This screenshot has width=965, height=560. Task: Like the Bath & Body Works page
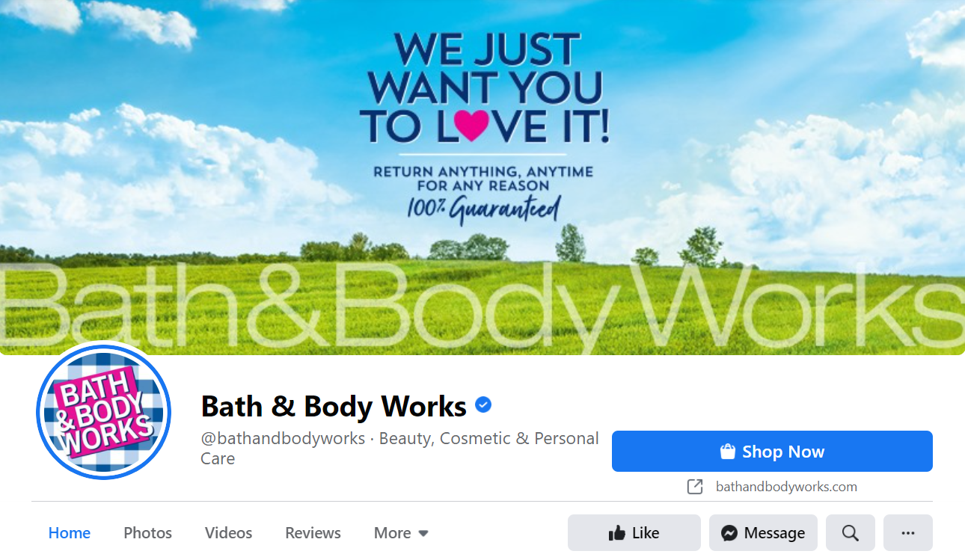(634, 533)
